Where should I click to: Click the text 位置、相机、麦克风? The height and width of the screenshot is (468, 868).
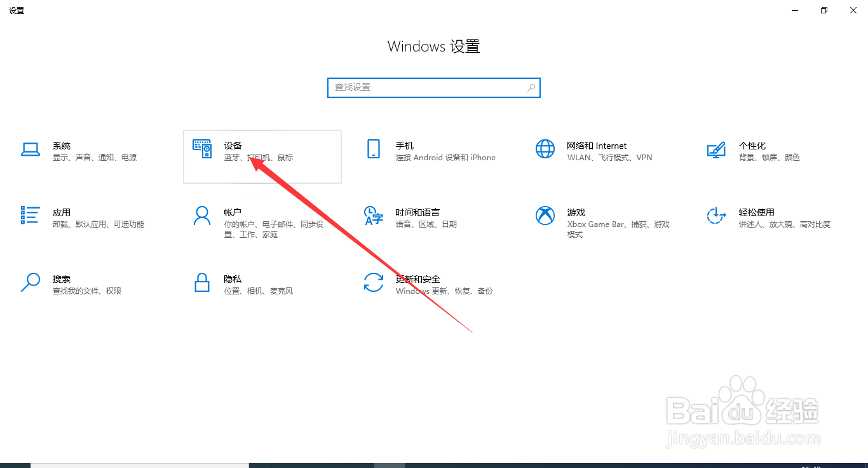[x=259, y=291]
